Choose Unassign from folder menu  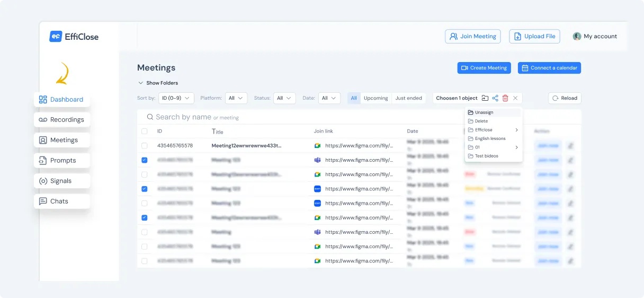[494, 112]
